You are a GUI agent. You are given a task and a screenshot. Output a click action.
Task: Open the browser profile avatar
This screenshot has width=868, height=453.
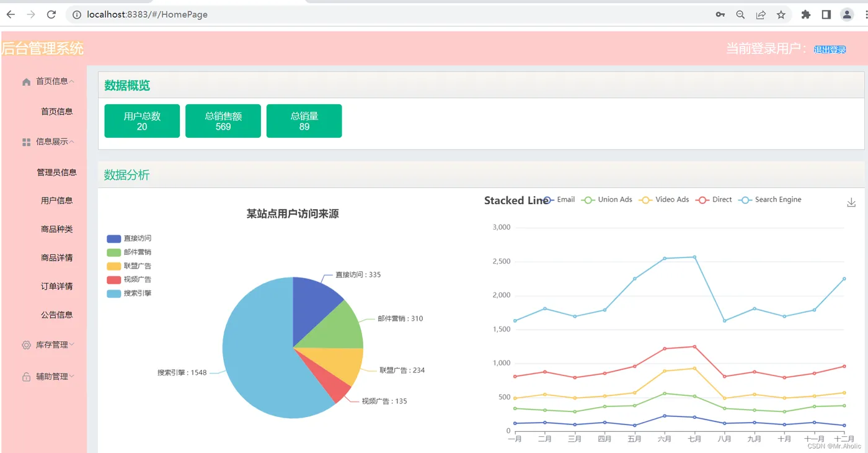pos(847,14)
